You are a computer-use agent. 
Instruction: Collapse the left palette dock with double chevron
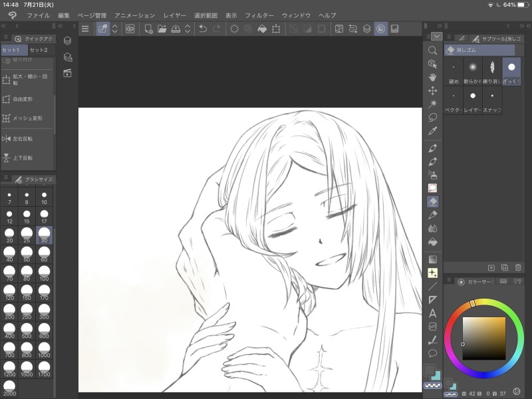pyautogui.click(x=3, y=26)
